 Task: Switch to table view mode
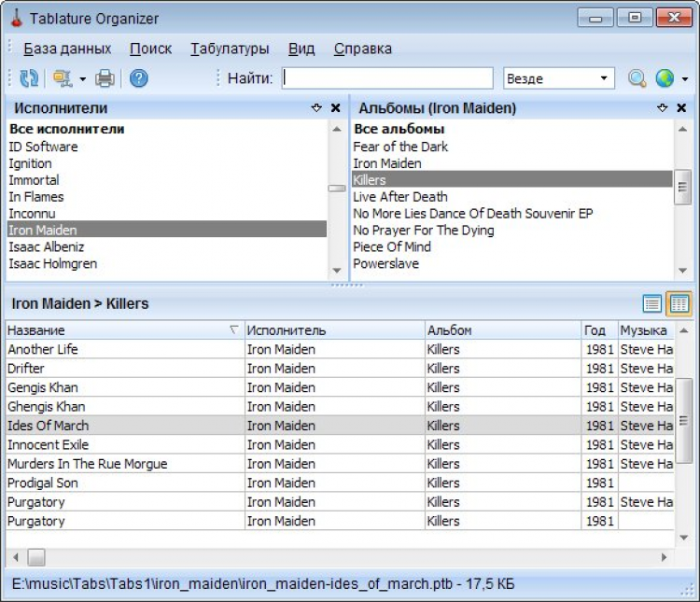[679, 303]
